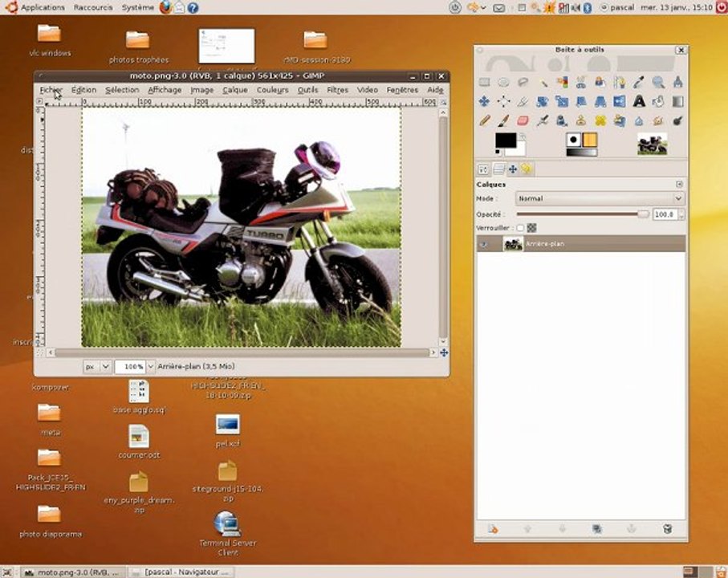
Task: Open the Calques panel configuration menu arrow
Action: coord(679,185)
